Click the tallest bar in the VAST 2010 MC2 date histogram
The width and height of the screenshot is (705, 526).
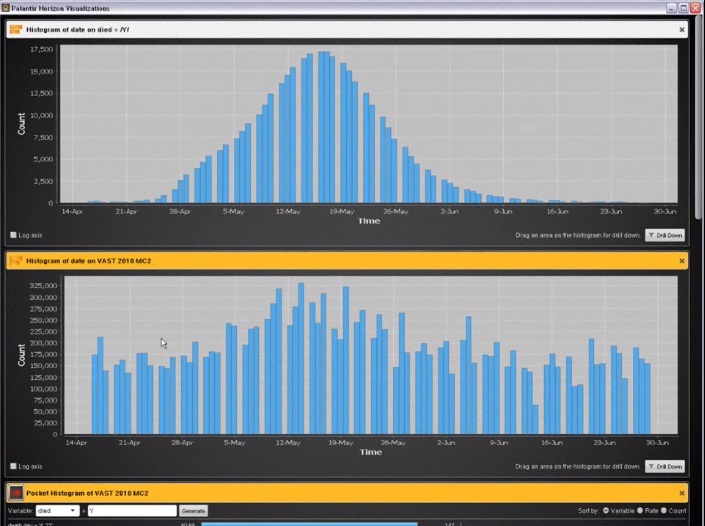click(x=301, y=358)
